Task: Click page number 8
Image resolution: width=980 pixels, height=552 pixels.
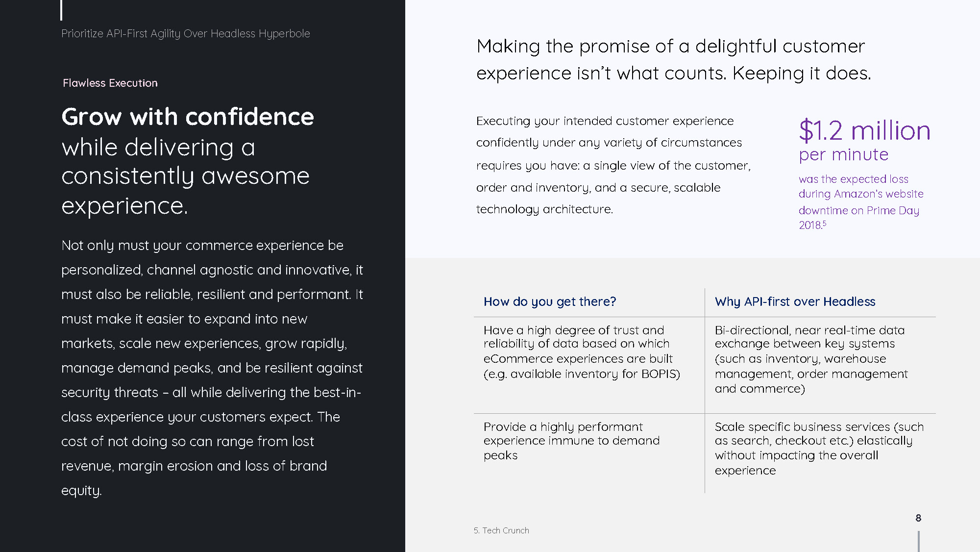Action: tap(918, 518)
